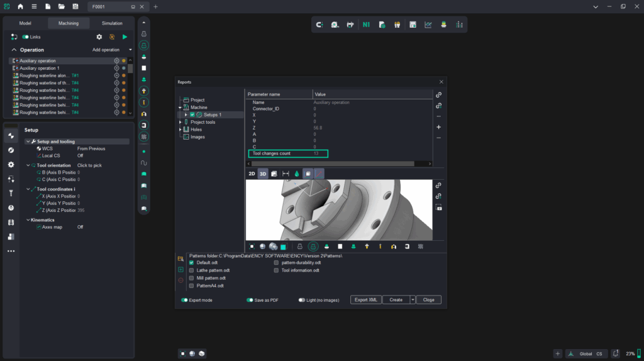The height and width of the screenshot is (361, 644).
Task: Add a pattern with the green plus-box icon
Action: coord(180,270)
